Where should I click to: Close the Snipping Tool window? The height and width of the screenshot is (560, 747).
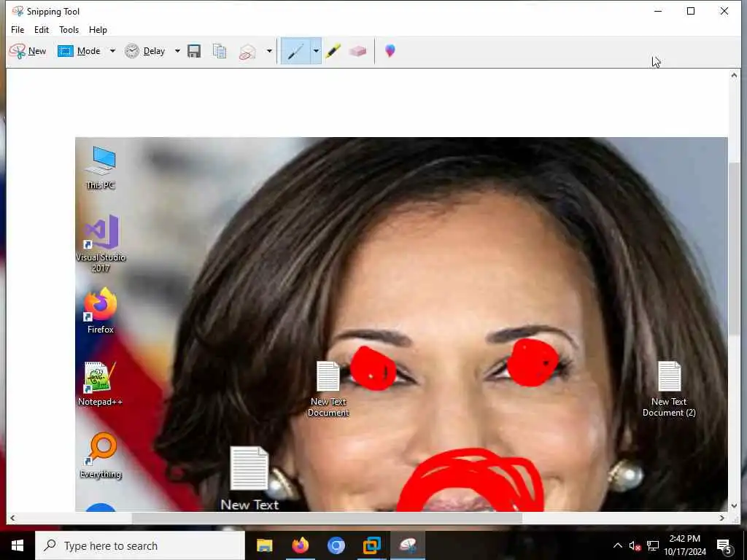(x=724, y=11)
